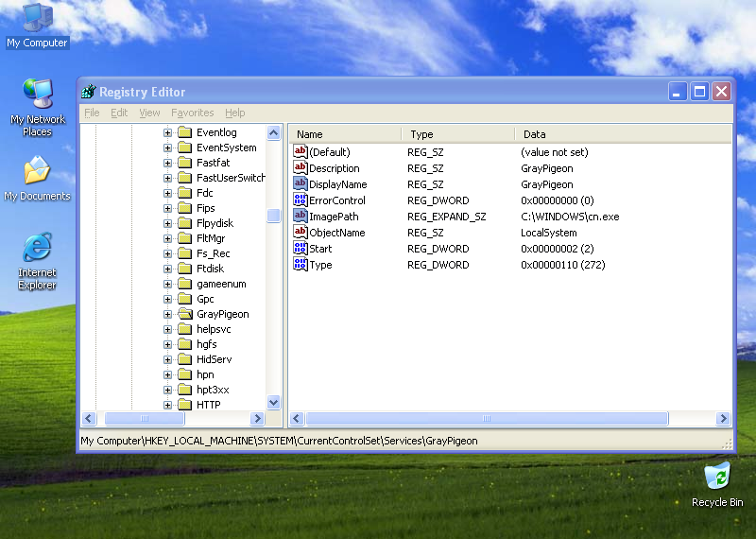The height and width of the screenshot is (539, 756).
Task: Select the ImagePath value icon
Action: coord(300,217)
